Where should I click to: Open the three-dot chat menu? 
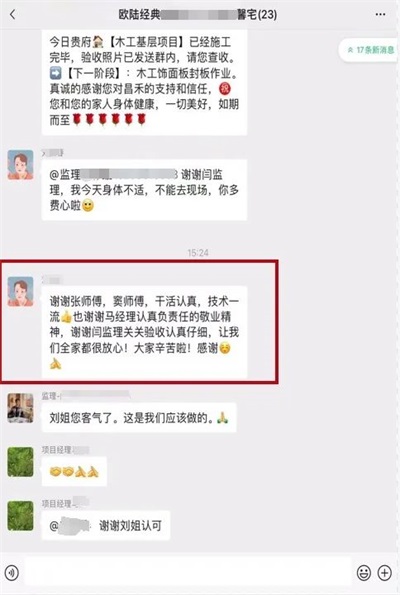pyautogui.click(x=380, y=14)
